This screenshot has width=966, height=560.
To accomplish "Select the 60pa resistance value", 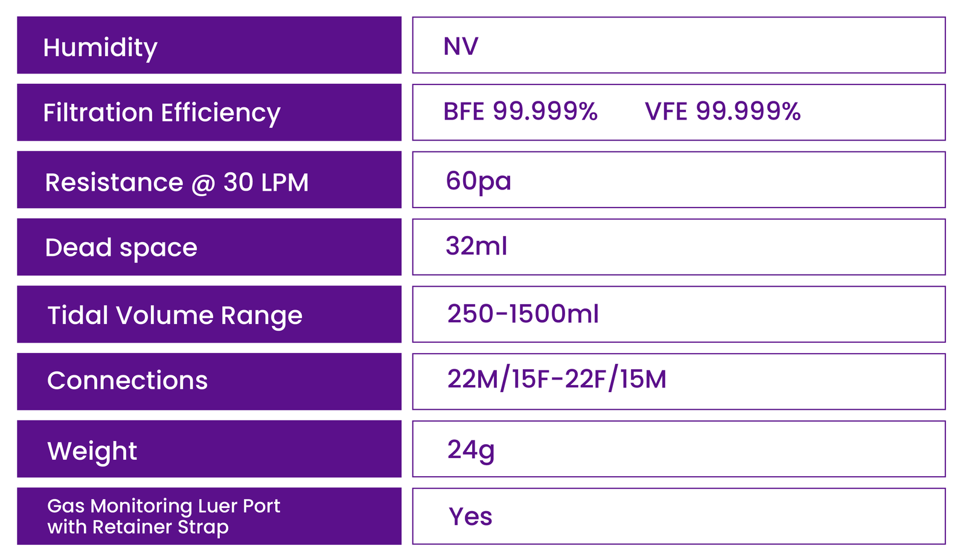I will point(478,181).
